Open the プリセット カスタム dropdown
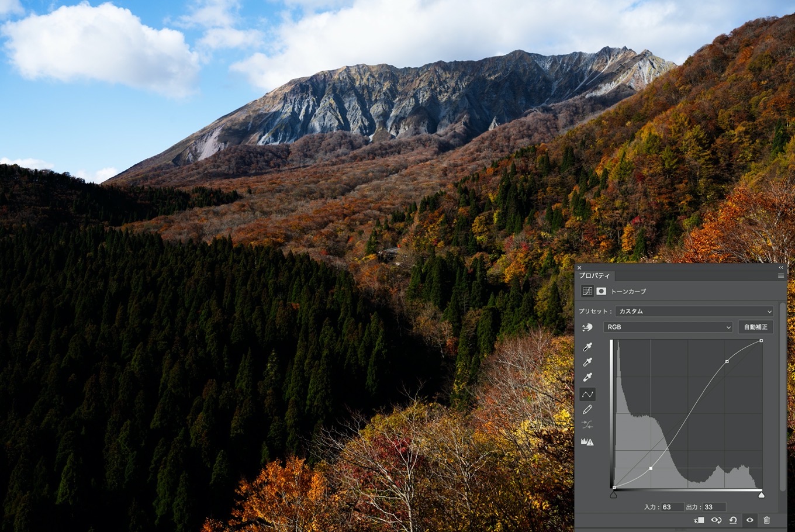Image resolution: width=795 pixels, height=532 pixels. click(694, 312)
